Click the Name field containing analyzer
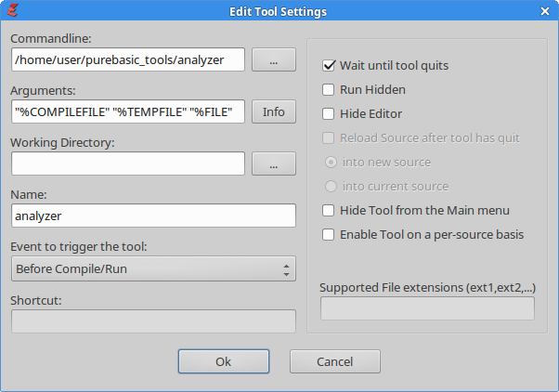Screen dimensions: 559x392 (x=153, y=216)
